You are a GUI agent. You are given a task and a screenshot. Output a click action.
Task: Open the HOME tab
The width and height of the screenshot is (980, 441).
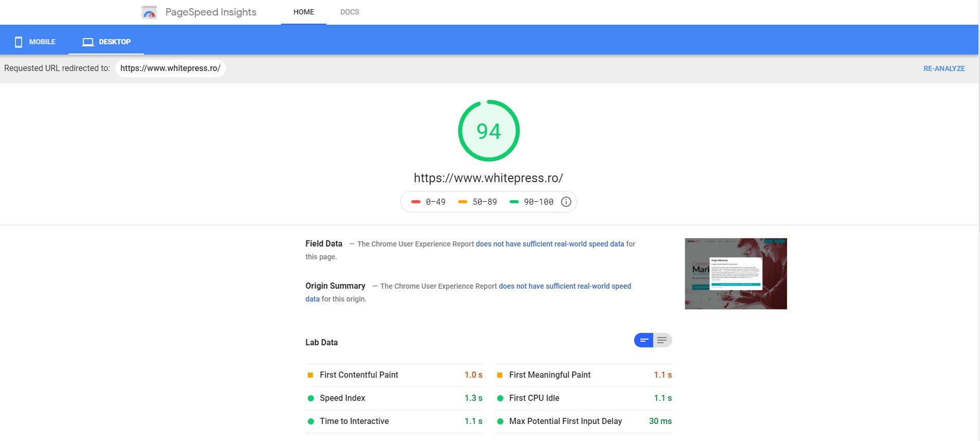304,12
